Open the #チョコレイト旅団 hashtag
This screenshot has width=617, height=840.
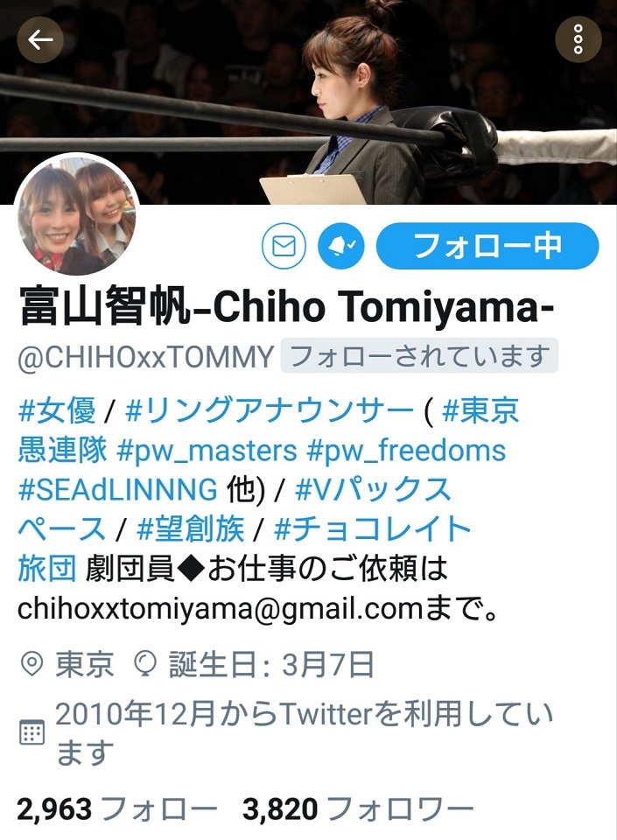click(x=372, y=529)
